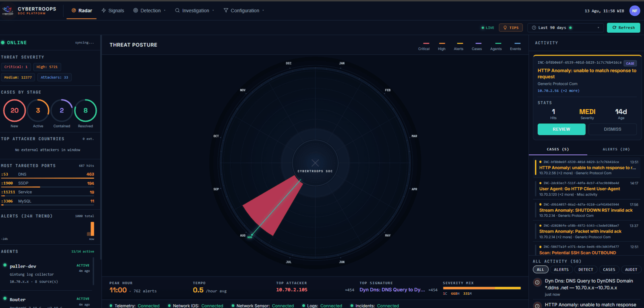
Task: Click the Cybertroops SOC radar center crosshair
Action: pos(315,163)
